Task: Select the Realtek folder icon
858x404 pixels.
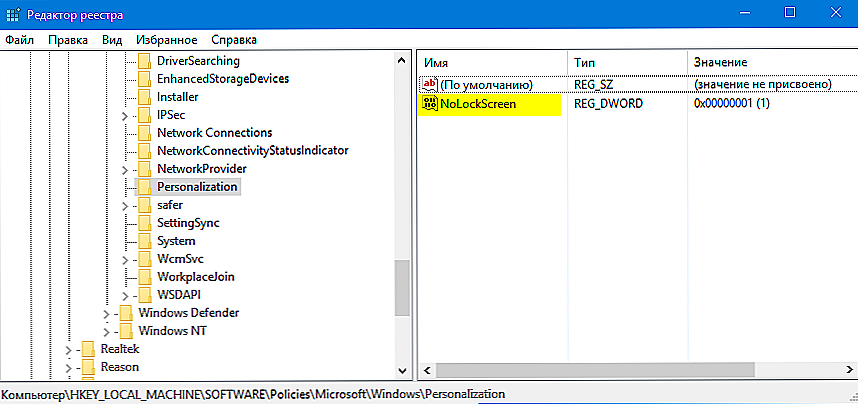Action: point(88,349)
